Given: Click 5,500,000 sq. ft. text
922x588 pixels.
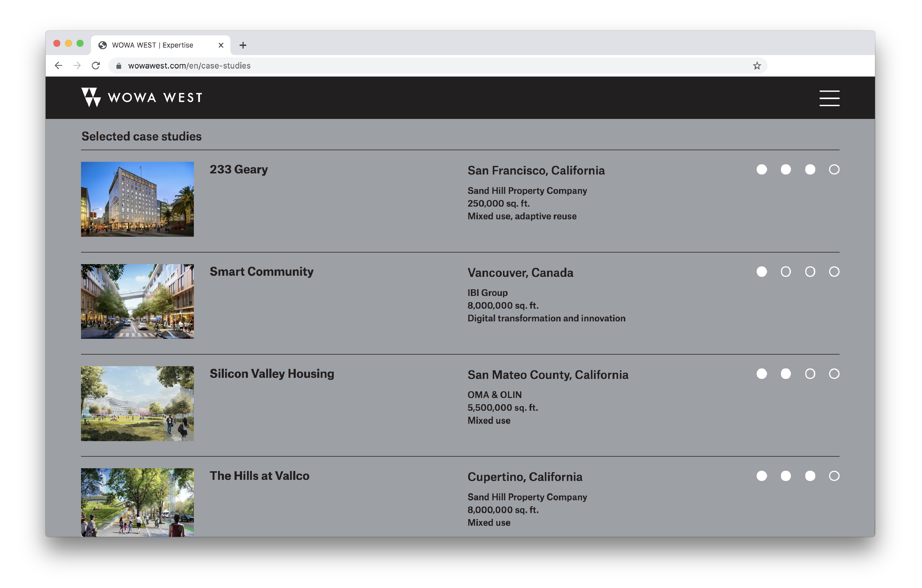Looking at the screenshot, I should point(503,408).
